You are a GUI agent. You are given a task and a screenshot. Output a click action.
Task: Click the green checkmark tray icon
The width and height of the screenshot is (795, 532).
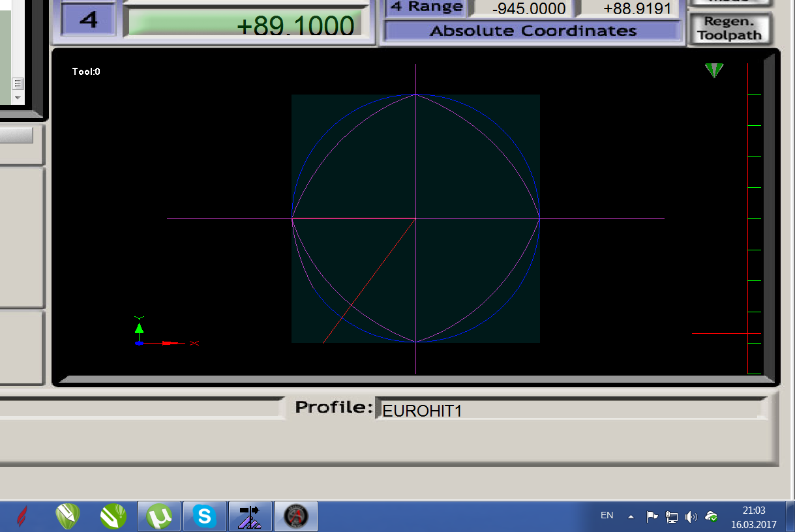click(712, 516)
